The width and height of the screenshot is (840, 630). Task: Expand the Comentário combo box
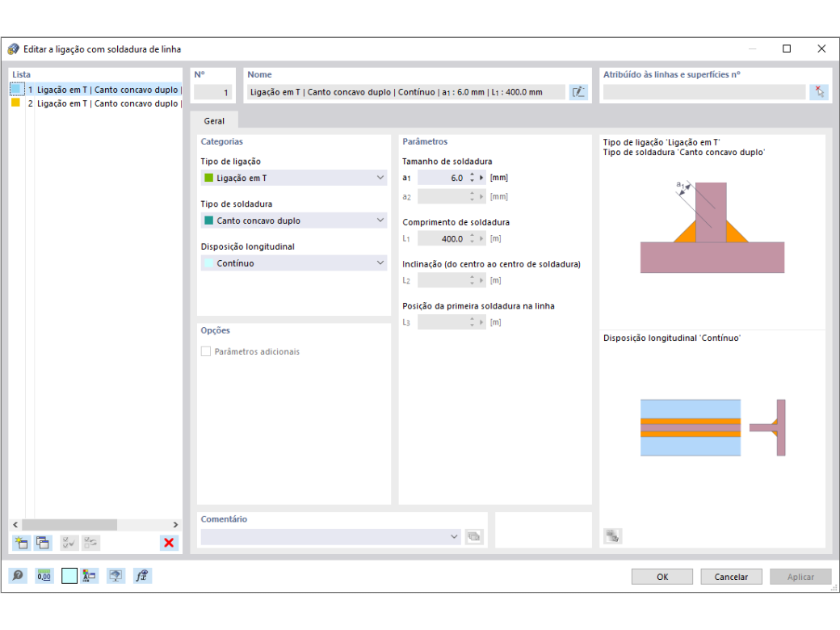coord(454,537)
